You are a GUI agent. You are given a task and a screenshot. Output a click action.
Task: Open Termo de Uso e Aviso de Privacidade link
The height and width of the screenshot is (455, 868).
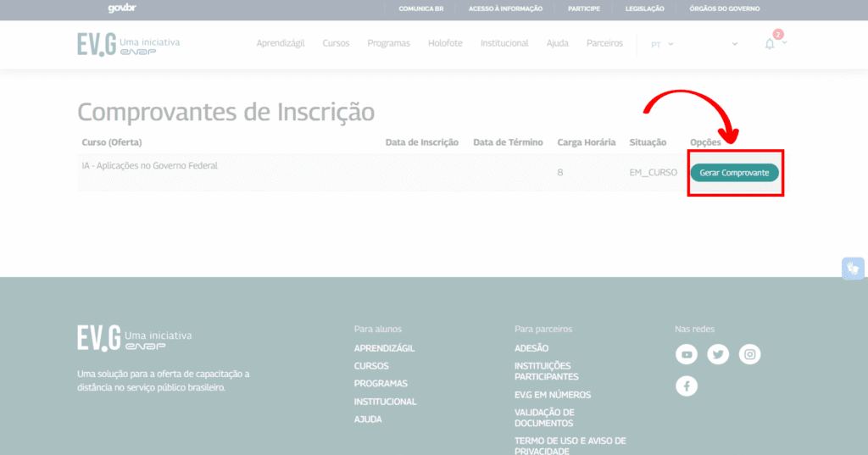pyautogui.click(x=570, y=446)
